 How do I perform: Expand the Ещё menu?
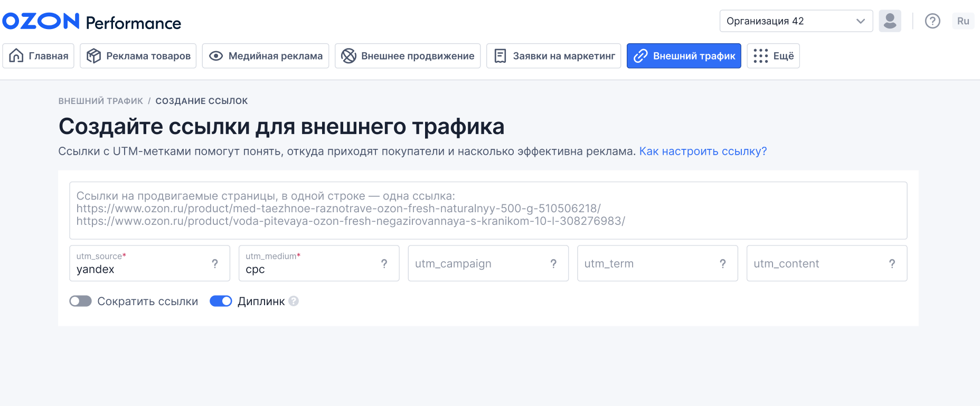774,56
